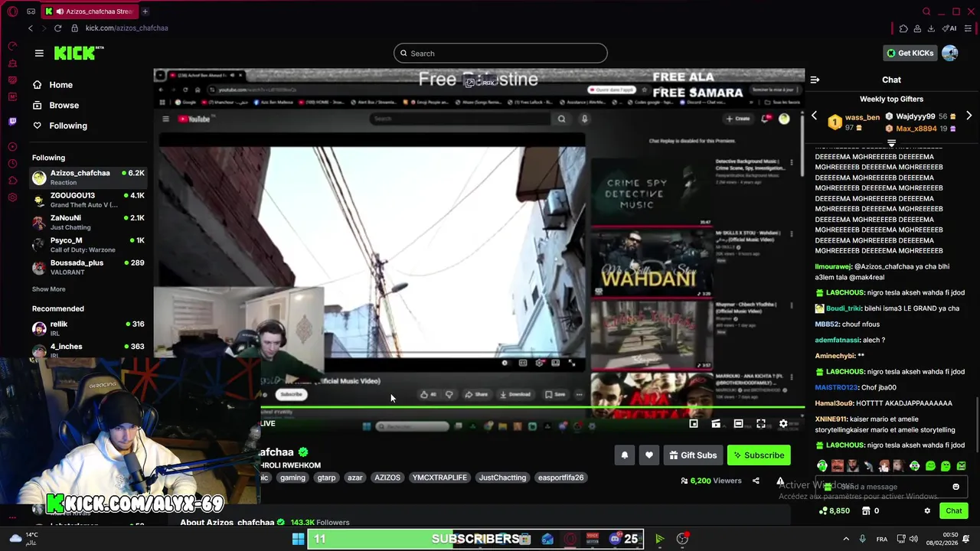Open the Browse section
The width and height of the screenshot is (980, 551).
coord(56,106)
